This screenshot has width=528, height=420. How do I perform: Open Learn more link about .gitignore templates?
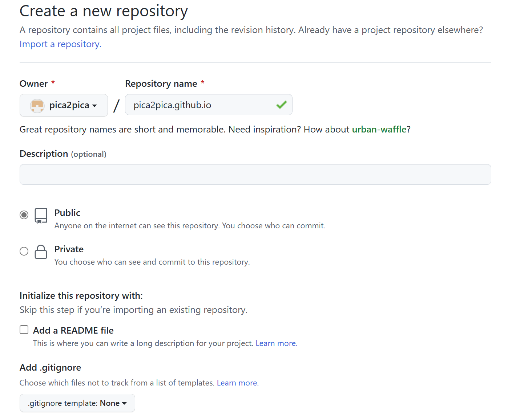(237, 383)
